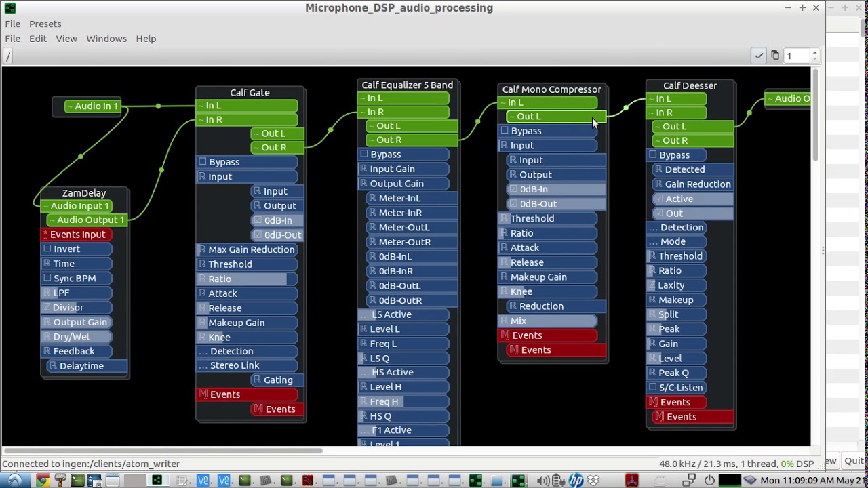Image resolution: width=868 pixels, height=488 pixels.
Task: Click the Quit button in background window
Action: click(854, 461)
